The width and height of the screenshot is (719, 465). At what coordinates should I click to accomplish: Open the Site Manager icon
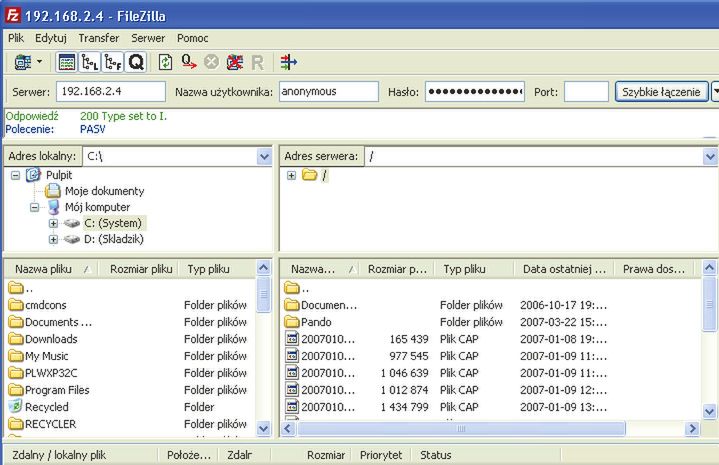tap(22, 62)
